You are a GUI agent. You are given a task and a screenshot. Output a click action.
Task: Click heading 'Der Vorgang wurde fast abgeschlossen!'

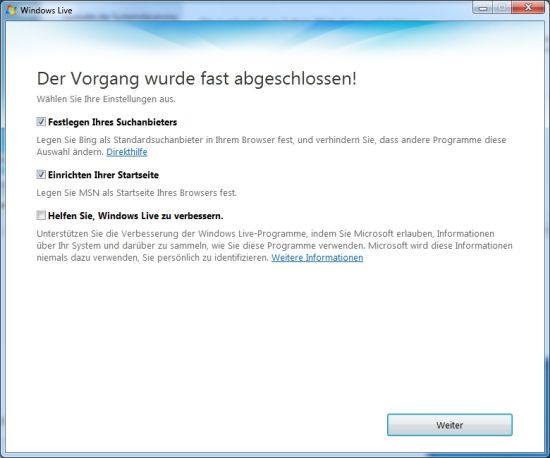click(196, 79)
